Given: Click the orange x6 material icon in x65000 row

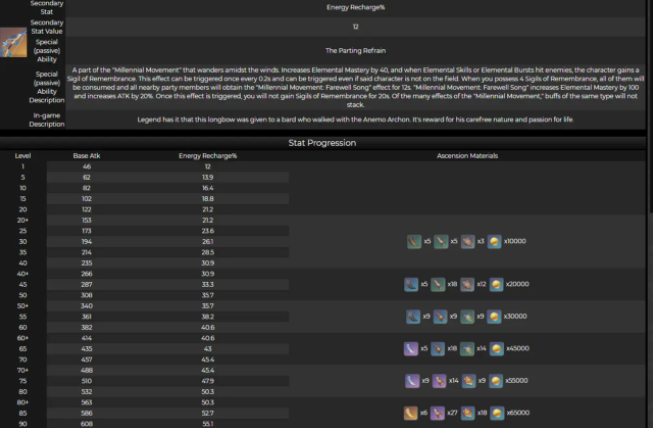Looking at the screenshot, I should 411,413.
